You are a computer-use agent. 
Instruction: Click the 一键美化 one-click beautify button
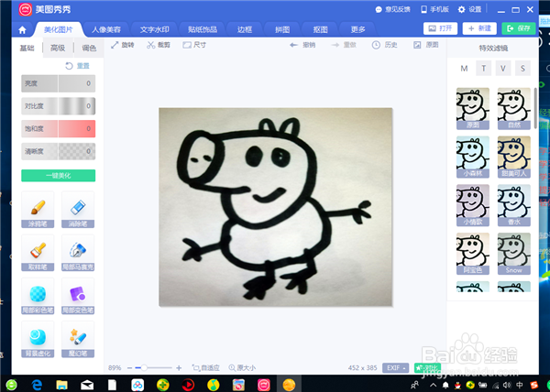click(59, 176)
